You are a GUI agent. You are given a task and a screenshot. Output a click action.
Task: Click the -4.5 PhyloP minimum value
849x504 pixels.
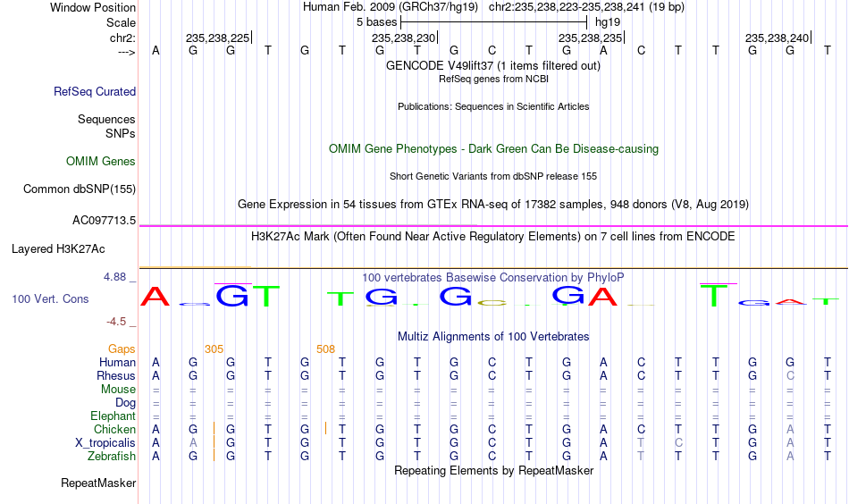point(117,322)
